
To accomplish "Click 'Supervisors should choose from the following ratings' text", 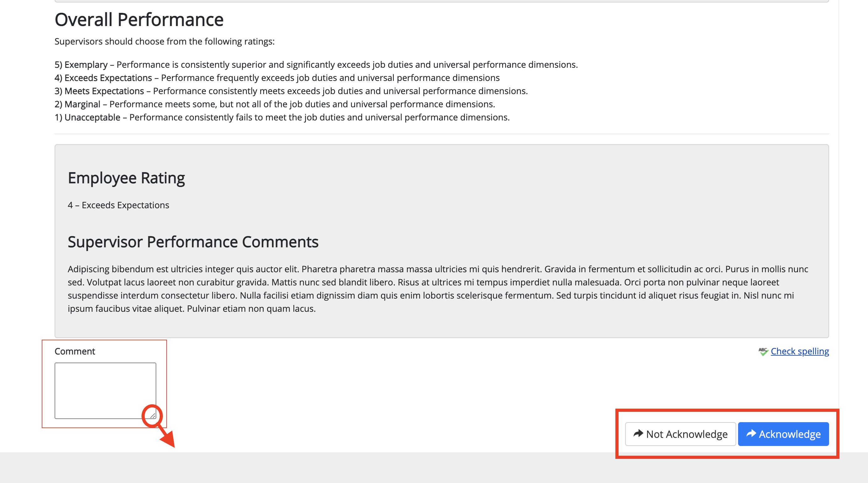I will tap(164, 41).
